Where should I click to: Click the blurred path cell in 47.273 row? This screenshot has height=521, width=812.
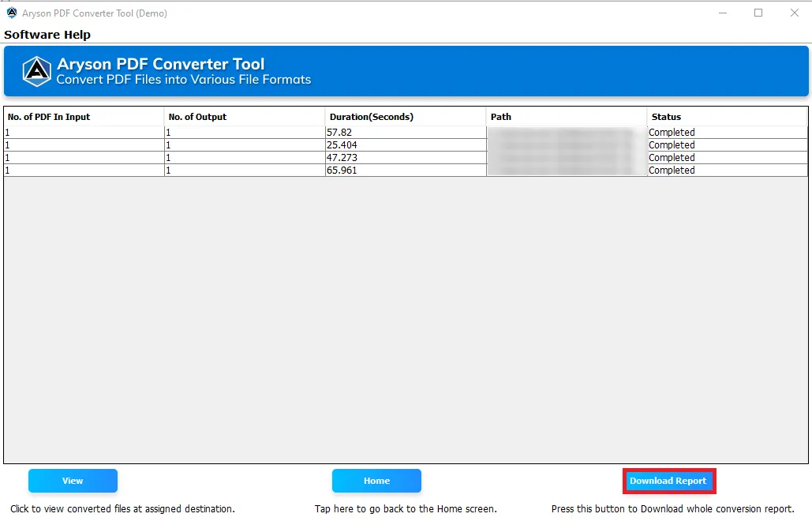(x=567, y=157)
